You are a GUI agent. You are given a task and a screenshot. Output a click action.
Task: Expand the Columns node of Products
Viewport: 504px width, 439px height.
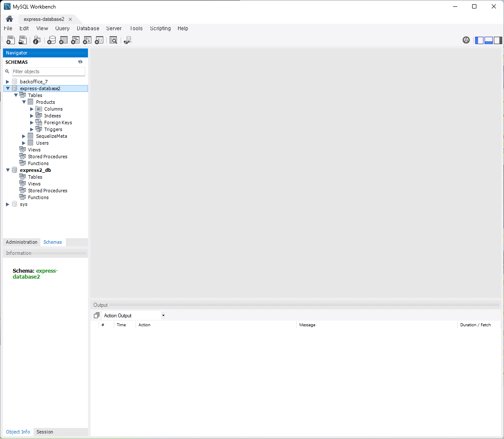coord(32,109)
